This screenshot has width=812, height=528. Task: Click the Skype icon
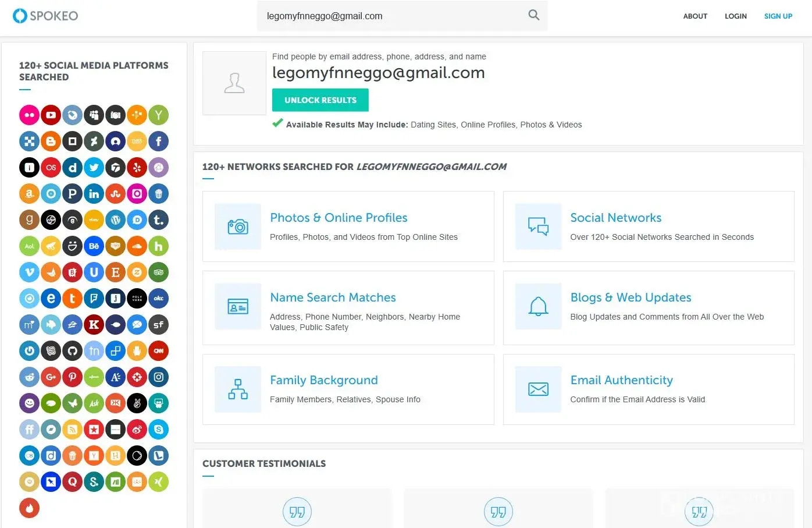click(158, 430)
